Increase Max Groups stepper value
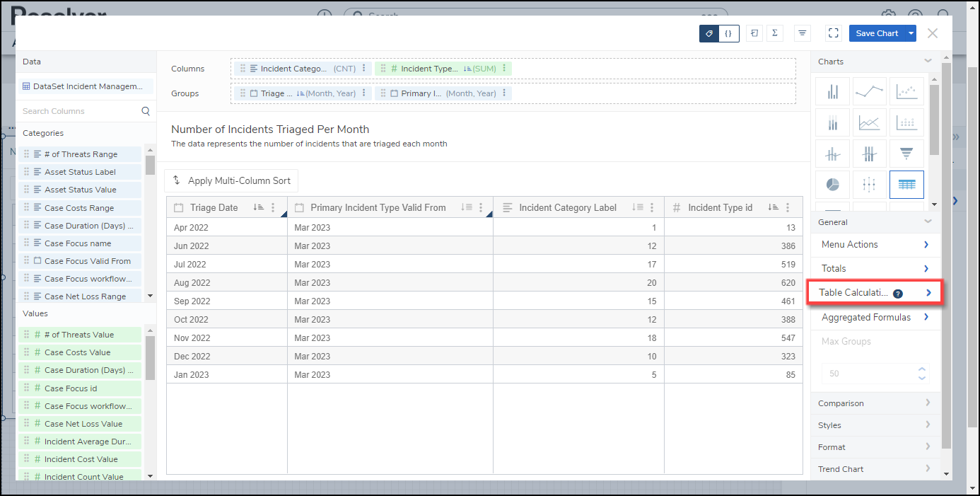The width and height of the screenshot is (980, 496). coord(921,369)
